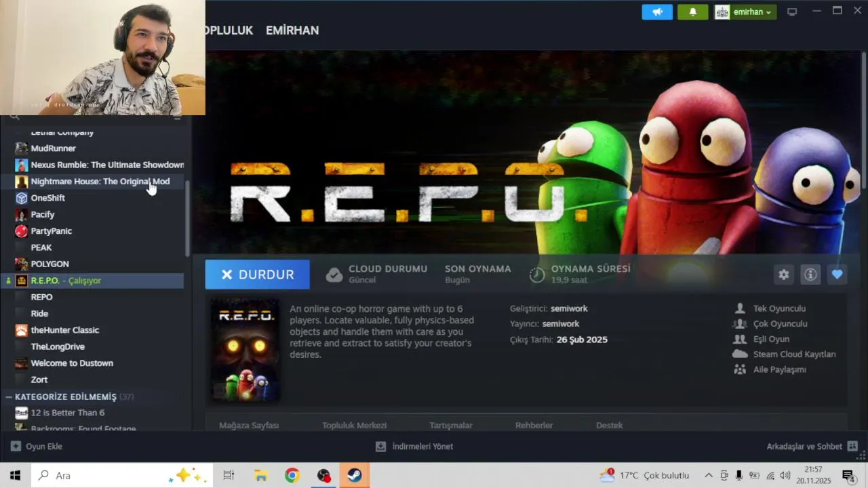Click the play time clock icon
Viewport: 868px width, 488px height.
click(537, 274)
